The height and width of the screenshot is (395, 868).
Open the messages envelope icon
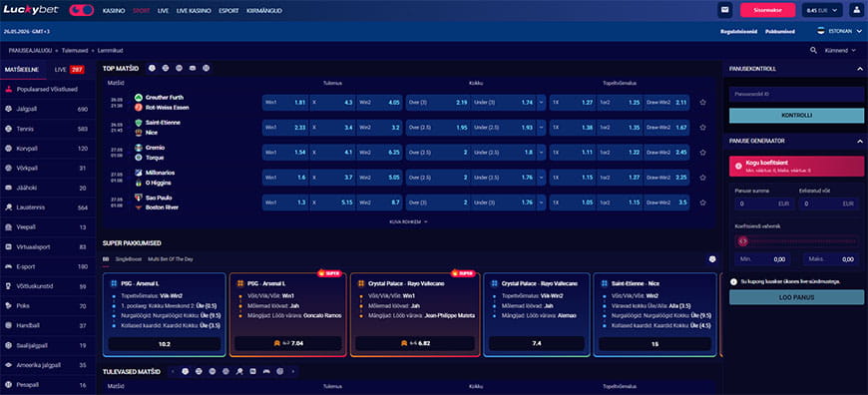tap(724, 10)
